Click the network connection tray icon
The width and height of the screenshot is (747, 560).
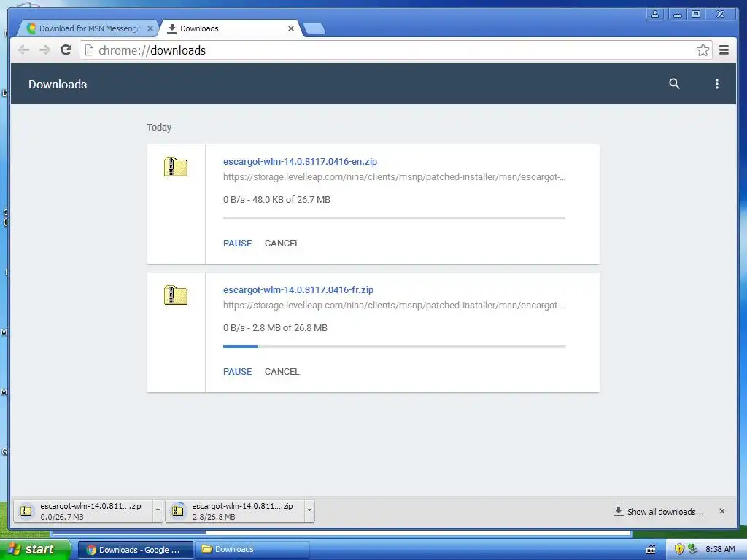(x=692, y=549)
